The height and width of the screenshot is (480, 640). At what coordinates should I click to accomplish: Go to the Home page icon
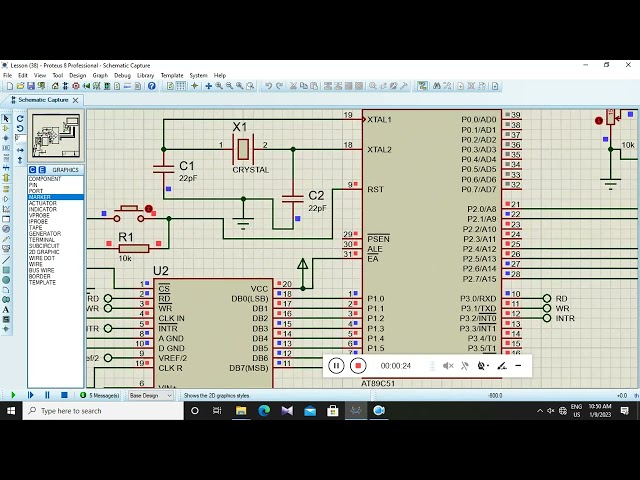(55, 86)
